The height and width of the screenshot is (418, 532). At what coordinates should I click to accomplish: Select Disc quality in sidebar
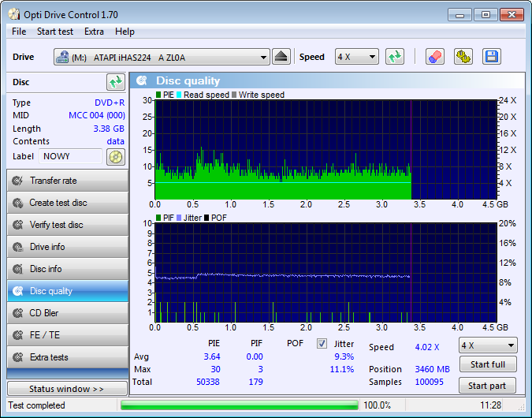pos(68,291)
